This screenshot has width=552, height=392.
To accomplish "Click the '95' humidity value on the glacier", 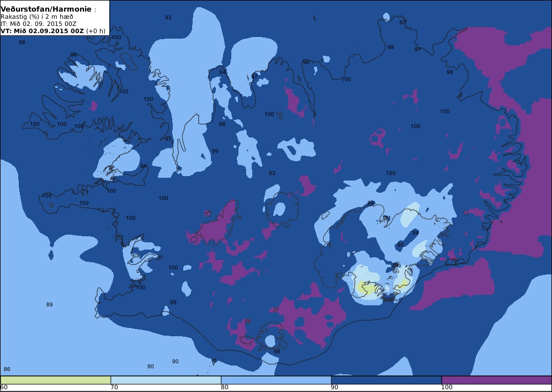I will pyautogui.click(x=401, y=245).
